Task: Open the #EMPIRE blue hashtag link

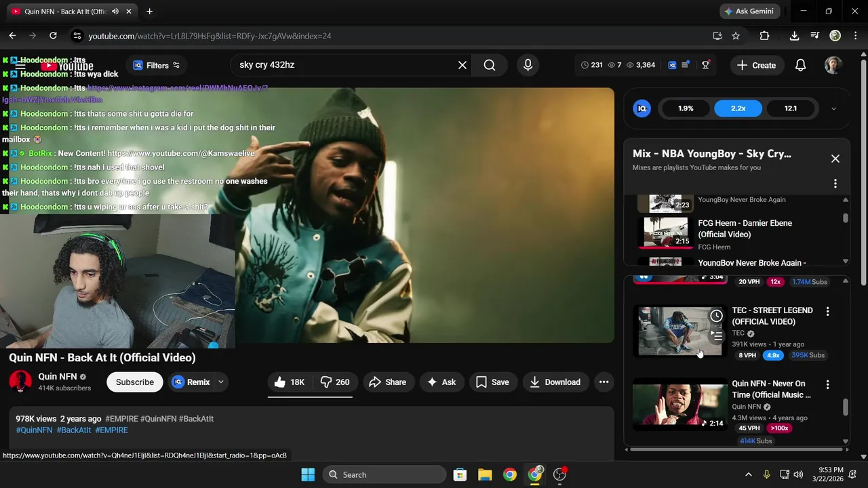Action: point(112,430)
